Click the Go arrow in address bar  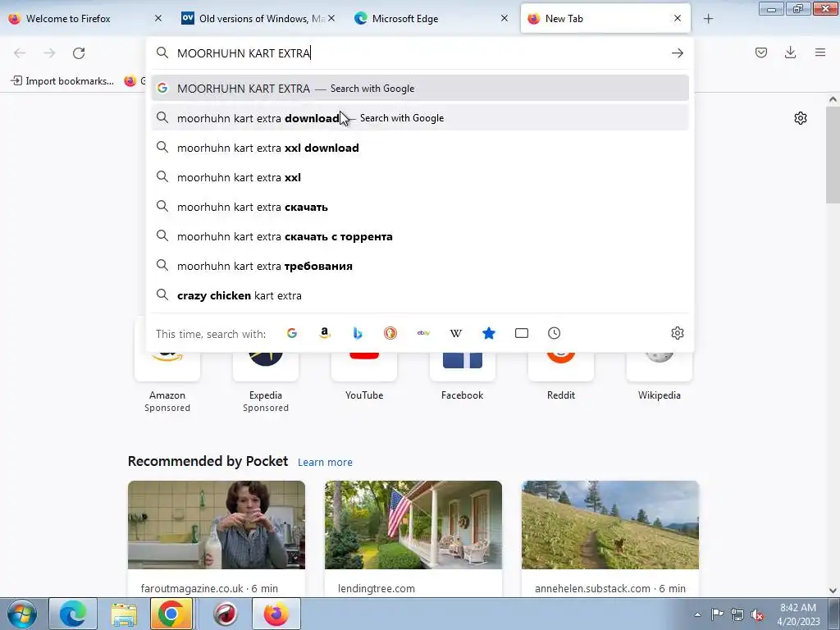[x=677, y=52]
